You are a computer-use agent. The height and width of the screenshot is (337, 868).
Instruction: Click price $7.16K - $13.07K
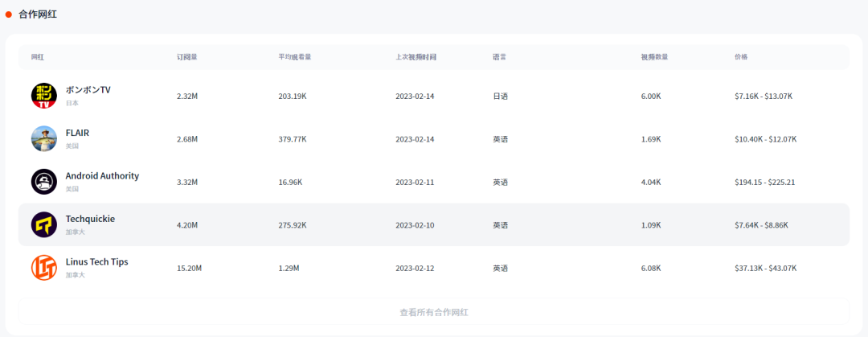764,97
